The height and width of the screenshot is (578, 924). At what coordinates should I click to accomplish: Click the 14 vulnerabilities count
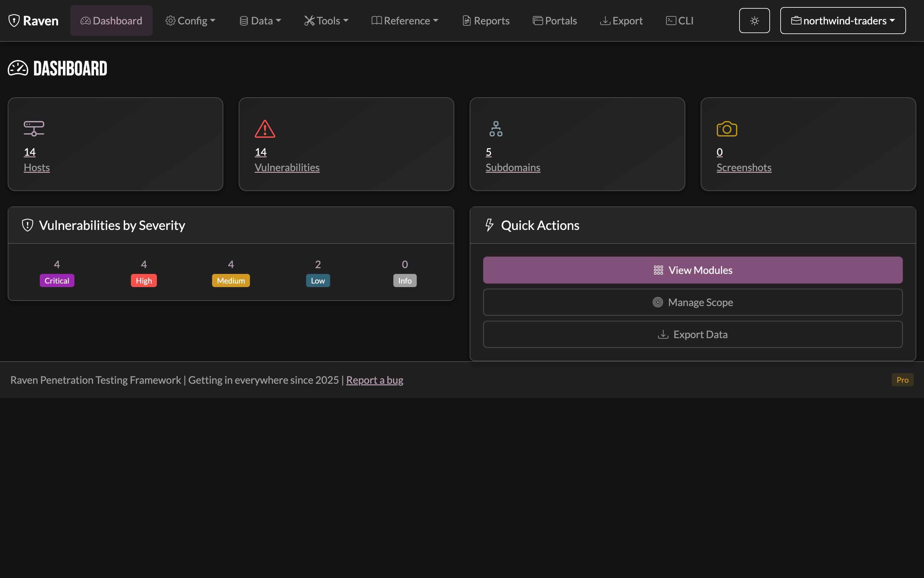coord(261,152)
